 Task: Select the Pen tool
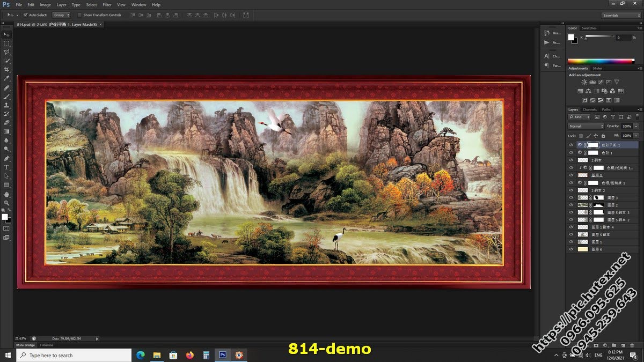[6, 159]
